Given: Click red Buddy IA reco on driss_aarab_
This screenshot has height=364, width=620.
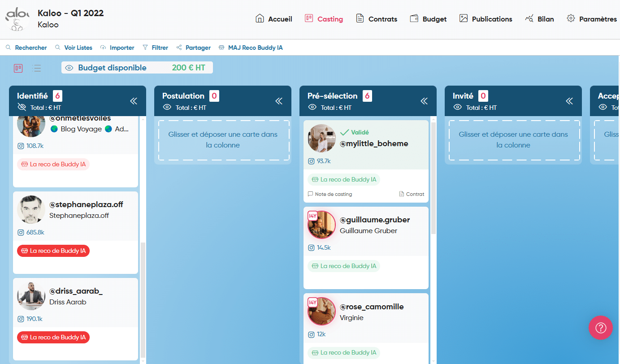Looking at the screenshot, I should click(x=53, y=338).
